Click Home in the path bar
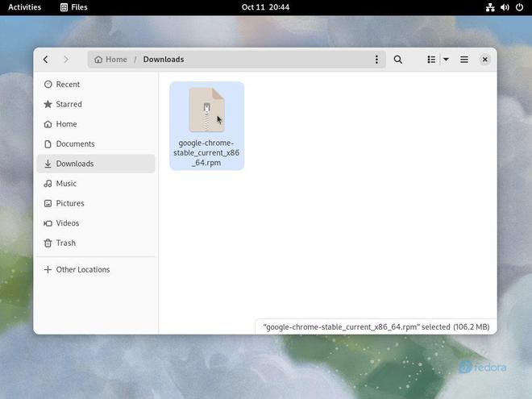532x399 pixels. [111, 60]
